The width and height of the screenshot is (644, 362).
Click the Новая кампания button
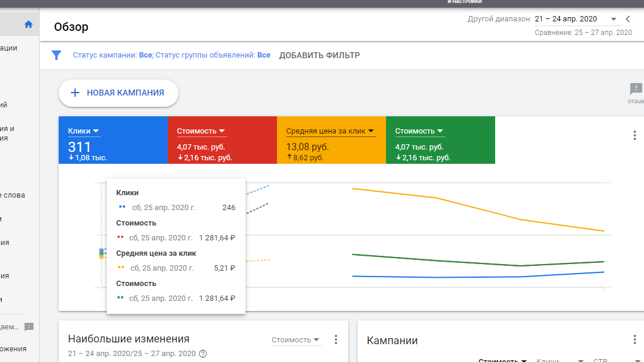(118, 93)
